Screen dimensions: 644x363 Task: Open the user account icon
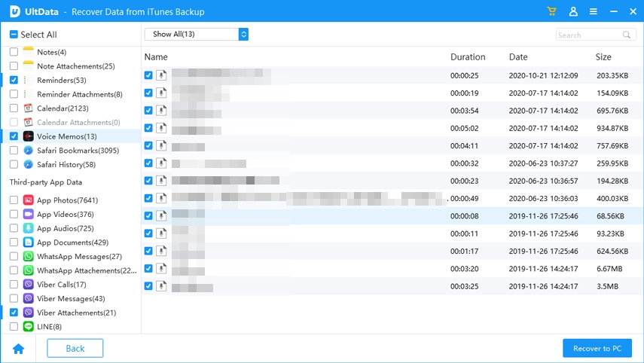click(573, 12)
